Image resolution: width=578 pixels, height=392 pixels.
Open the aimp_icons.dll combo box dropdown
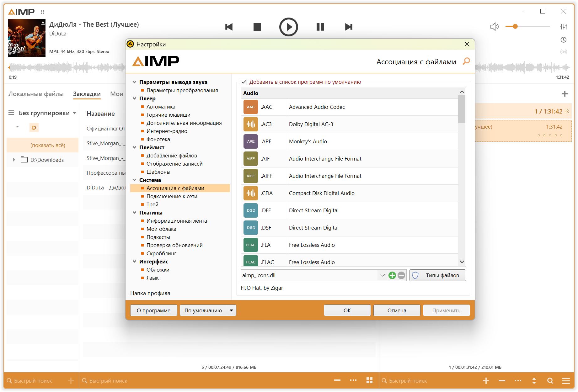[x=383, y=275]
